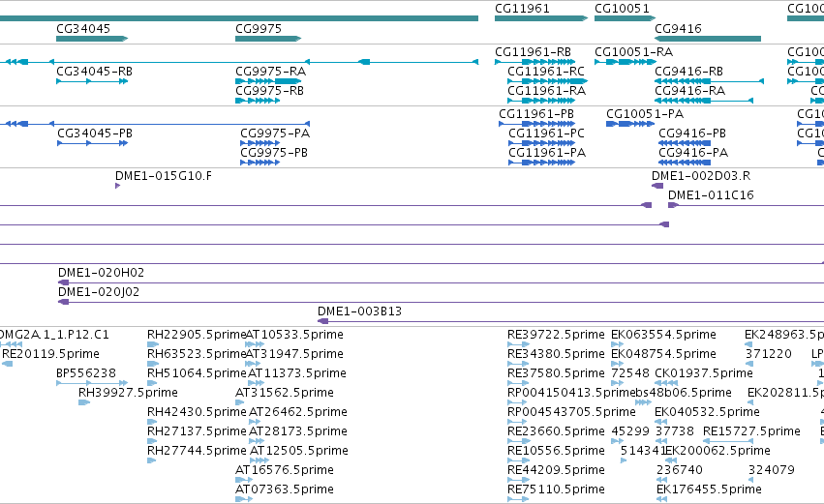Select EST RE20119.5prime

coord(8,364)
